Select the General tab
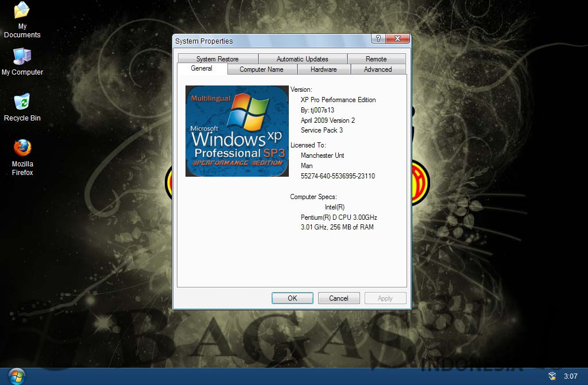This screenshot has height=385, width=588. [x=202, y=69]
